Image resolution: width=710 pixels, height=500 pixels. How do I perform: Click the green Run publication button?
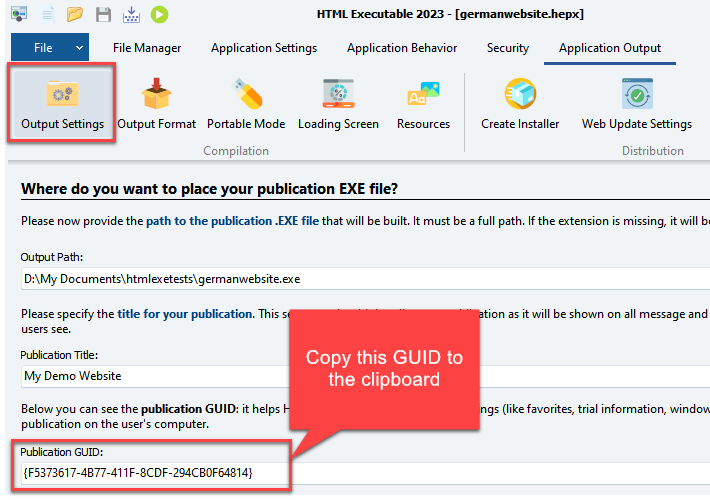160,14
